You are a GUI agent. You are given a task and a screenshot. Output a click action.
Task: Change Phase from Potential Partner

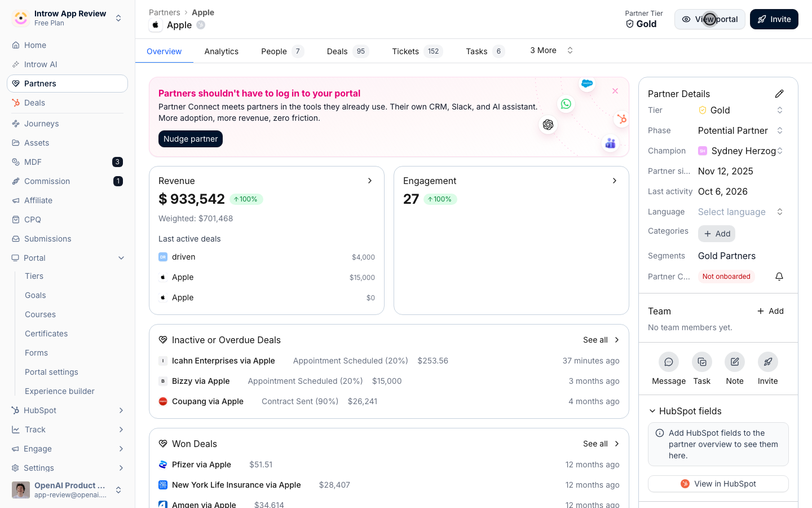pos(741,130)
